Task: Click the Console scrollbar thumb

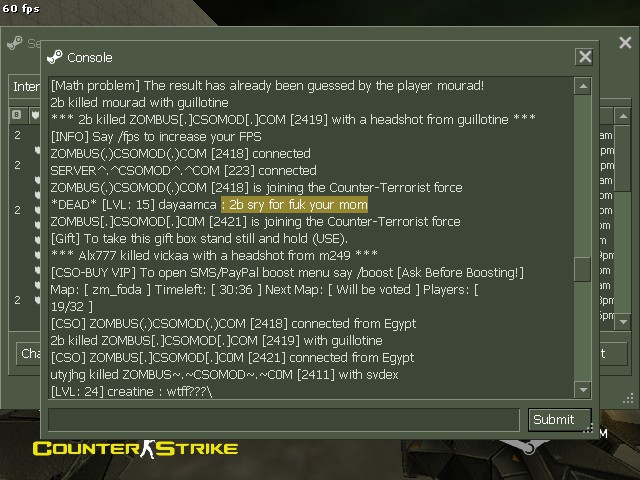Action: [x=582, y=269]
